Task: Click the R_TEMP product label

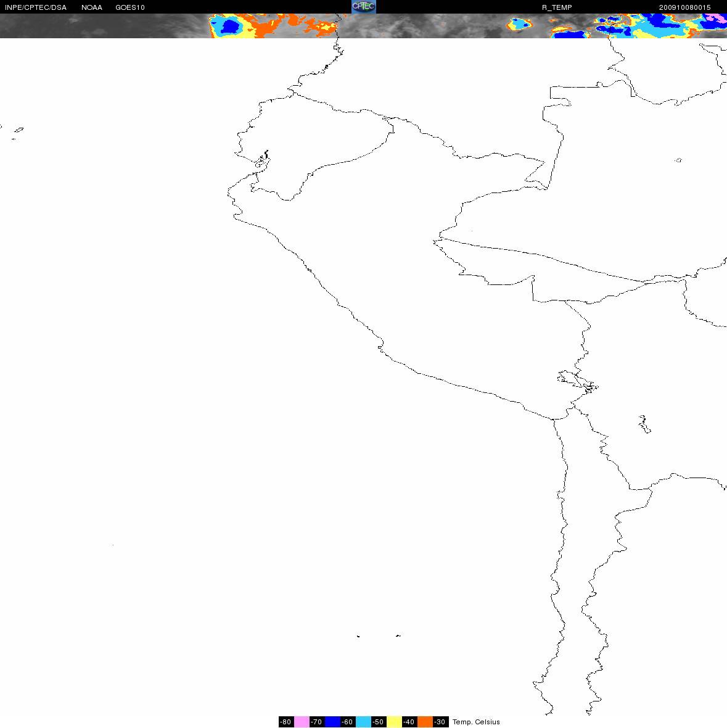Action: (557, 7)
